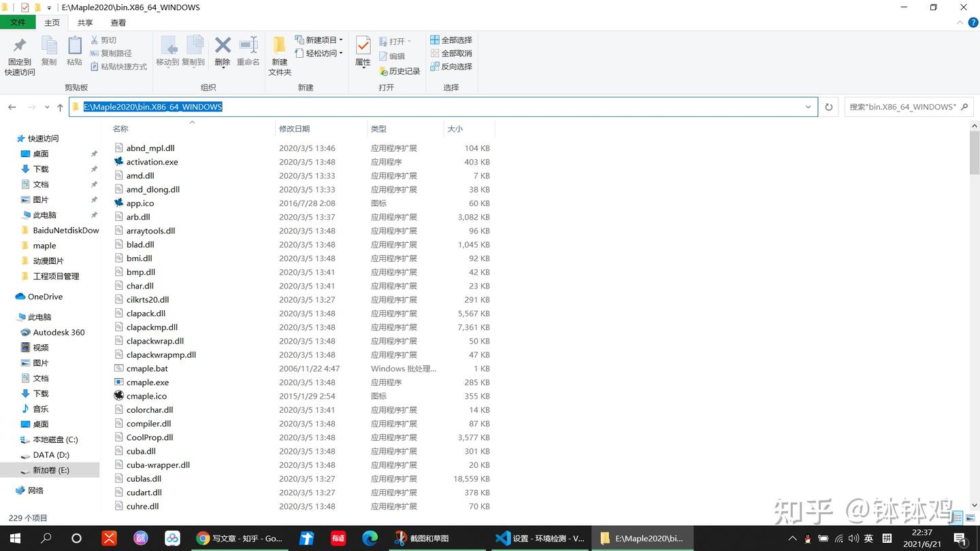Create a folder with 新建文件夹 icon

pyautogui.click(x=279, y=54)
